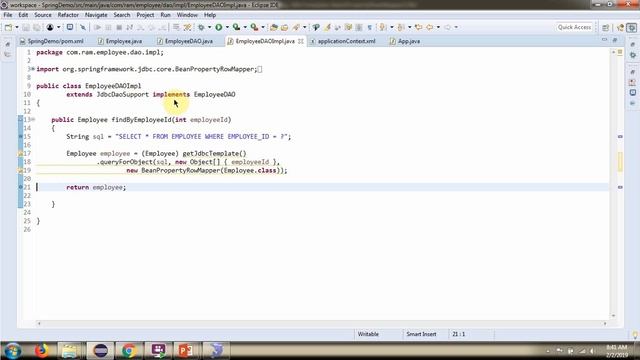Open the Search menu
Screen dimensions: 640x360
[x=122, y=15]
